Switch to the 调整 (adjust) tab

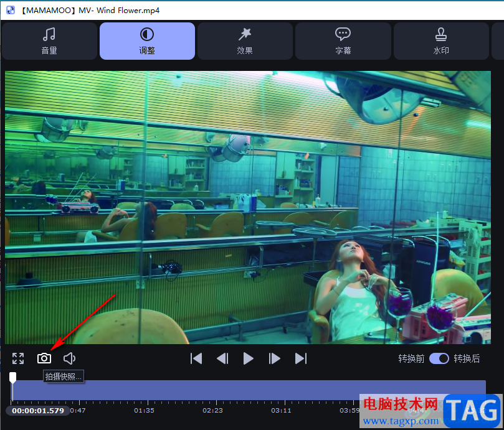147,41
